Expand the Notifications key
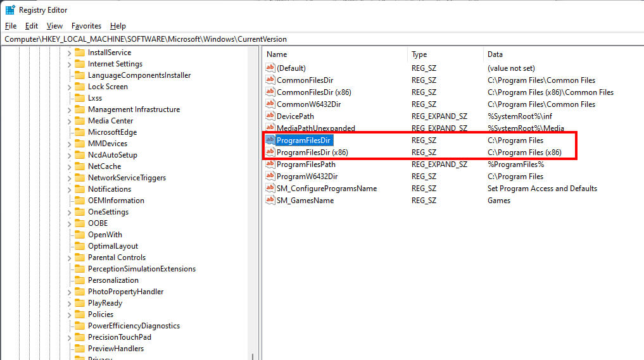 69,190
